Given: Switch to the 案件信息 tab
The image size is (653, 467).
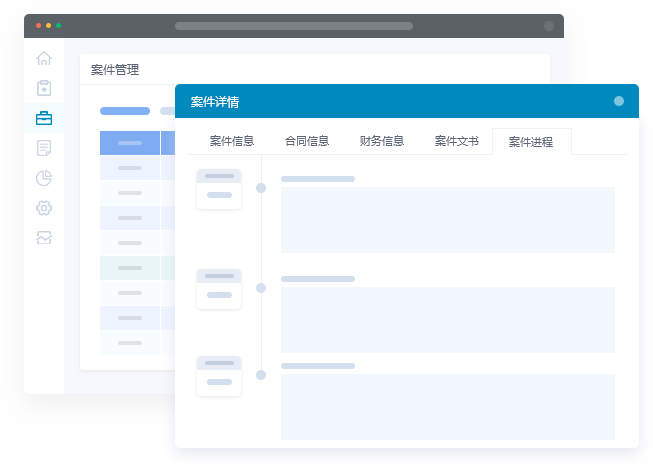Looking at the screenshot, I should [x=232, y=141].
